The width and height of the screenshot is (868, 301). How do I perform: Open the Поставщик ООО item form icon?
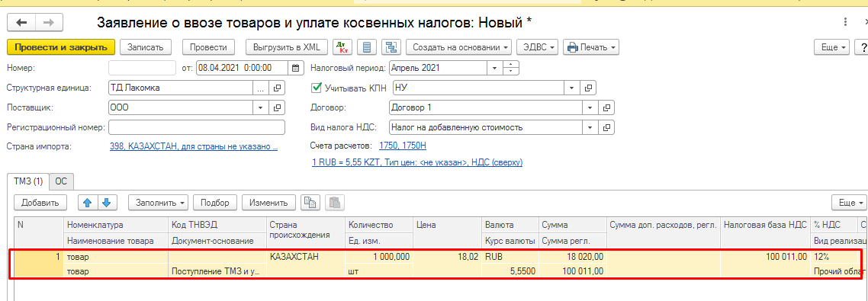pos(278,107)
